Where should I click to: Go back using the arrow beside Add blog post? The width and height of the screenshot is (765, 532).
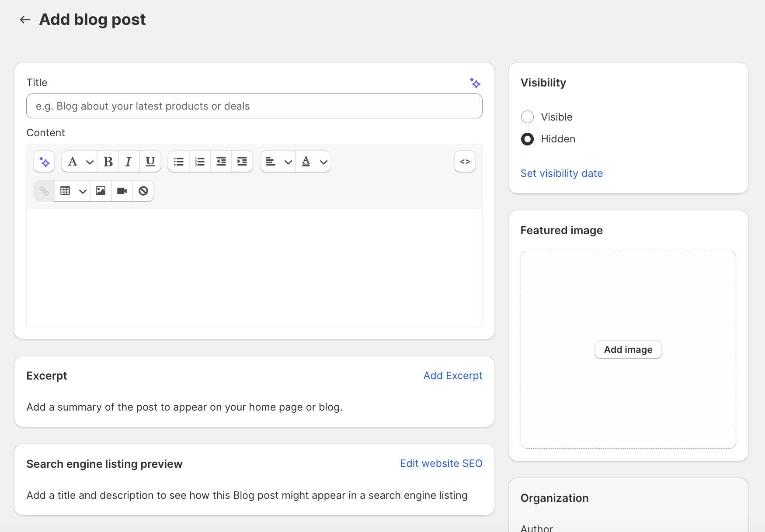pos(25,20)
